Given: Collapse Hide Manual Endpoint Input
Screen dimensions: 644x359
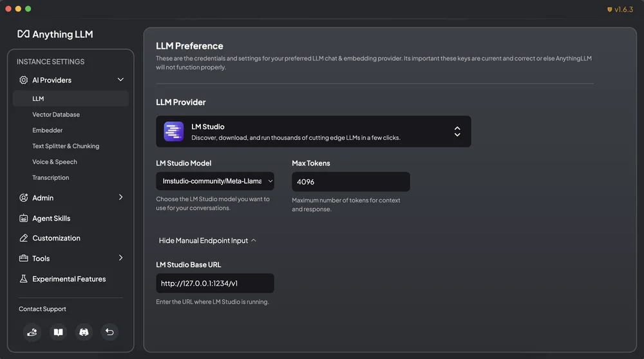Looking at the screenshot, I should (x=207, y=240).
